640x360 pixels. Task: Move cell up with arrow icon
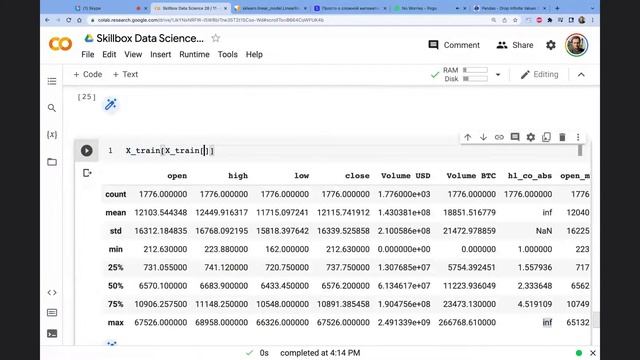click(x=468, y=137)
